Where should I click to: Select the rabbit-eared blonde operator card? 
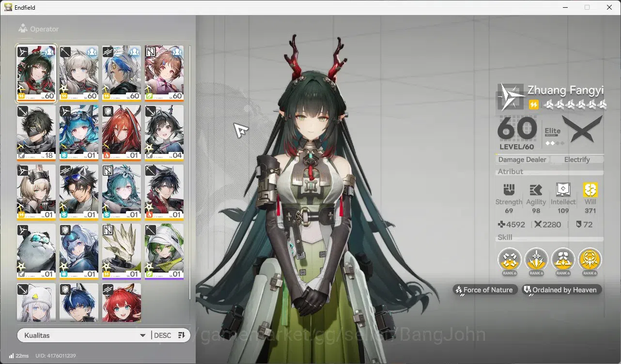click(x=36, y=192)
